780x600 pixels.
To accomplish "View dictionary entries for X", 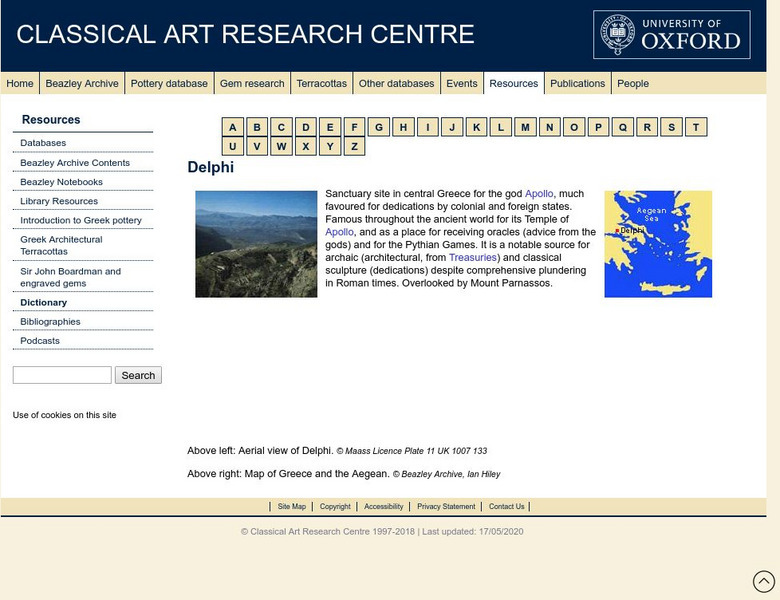I will click(305, 146).
